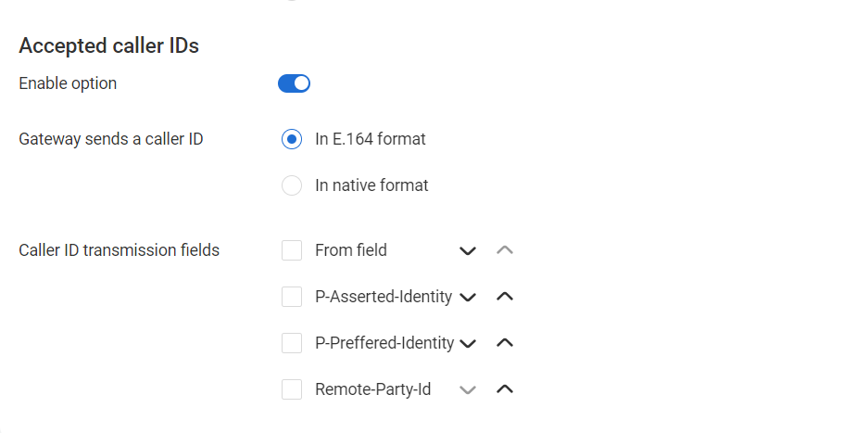Move Remote-Party-Id up one position
The width and height of the screenshot is (868, 433).
[505, 389]
